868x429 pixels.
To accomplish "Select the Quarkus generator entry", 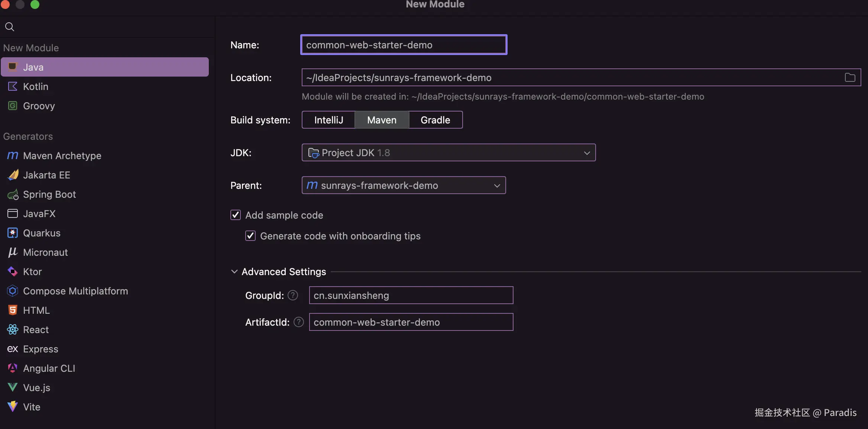I will [42, 233].
